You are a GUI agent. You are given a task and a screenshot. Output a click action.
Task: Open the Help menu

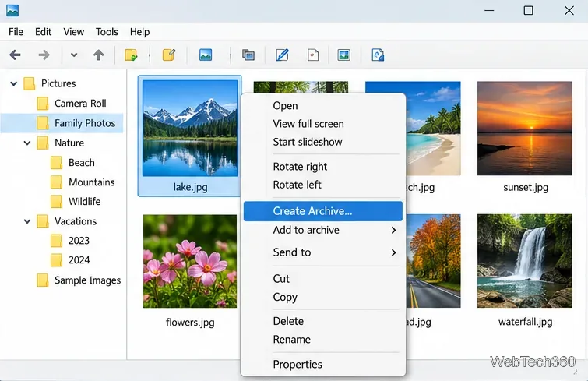(x=139, y=32)
